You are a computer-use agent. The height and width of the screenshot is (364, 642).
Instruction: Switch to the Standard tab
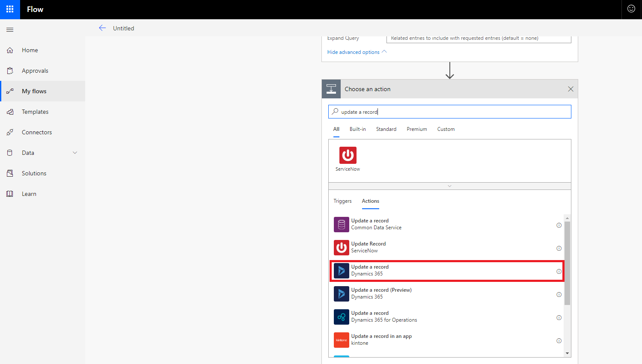386,129
